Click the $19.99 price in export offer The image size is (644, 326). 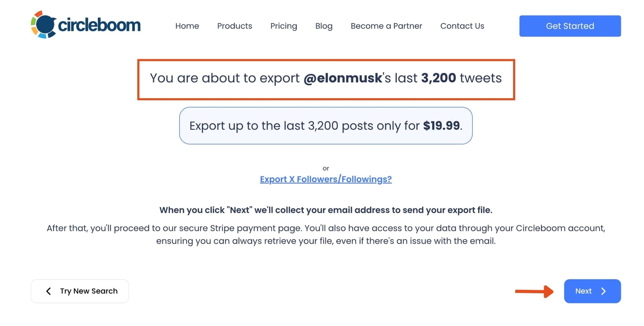click(x=441, y=126)
